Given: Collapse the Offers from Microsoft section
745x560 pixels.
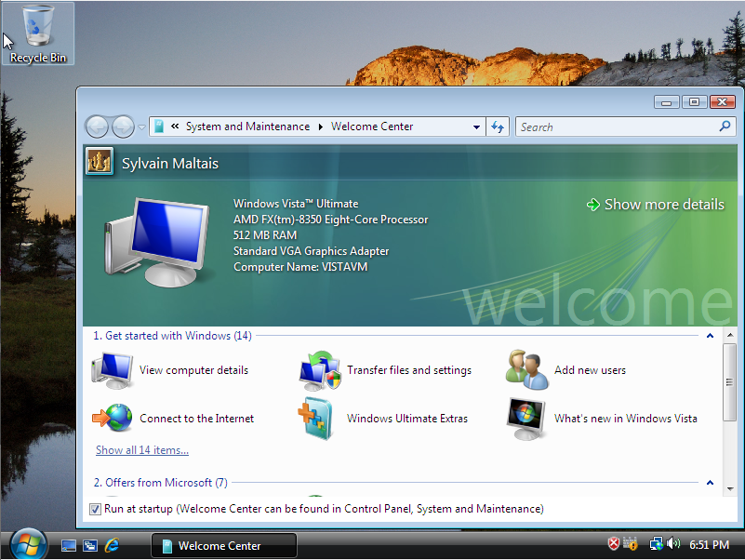Looking at the screenshot, I should point(710,483).
